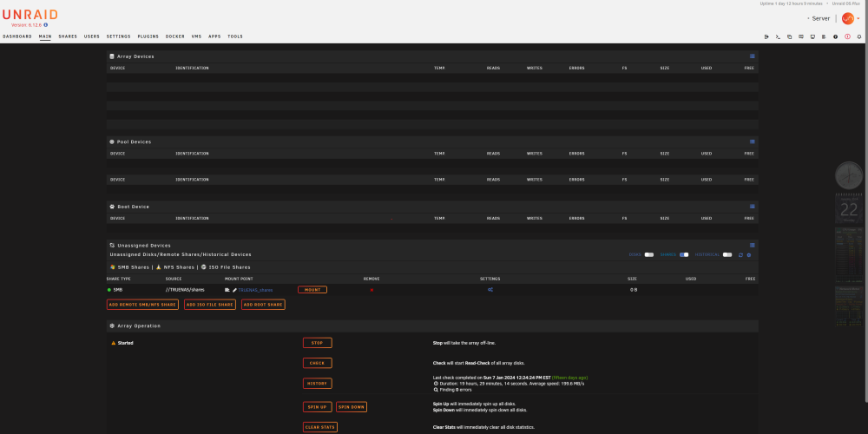
Task: Open the Docker menu
Action: (175, 36)
